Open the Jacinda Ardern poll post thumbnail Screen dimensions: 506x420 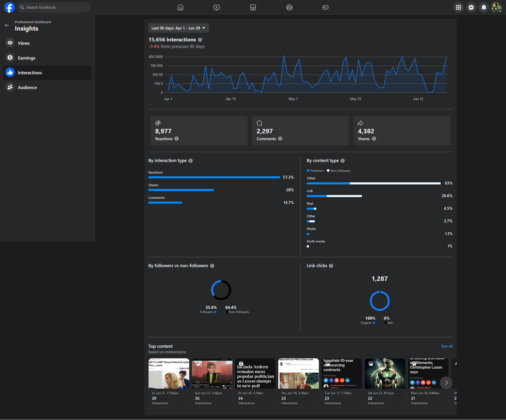pos(255,373)
